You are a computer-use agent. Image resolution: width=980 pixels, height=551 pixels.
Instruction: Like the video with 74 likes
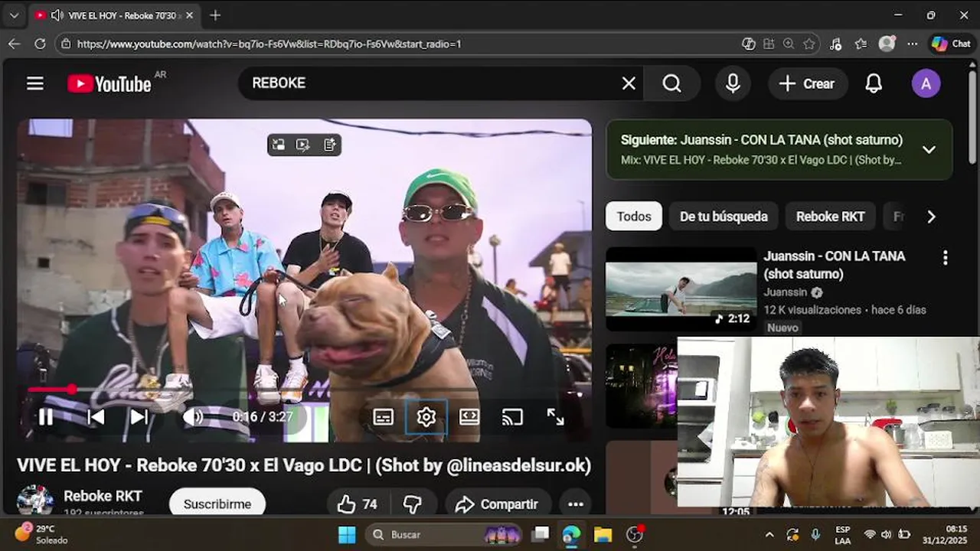point(358,504)
